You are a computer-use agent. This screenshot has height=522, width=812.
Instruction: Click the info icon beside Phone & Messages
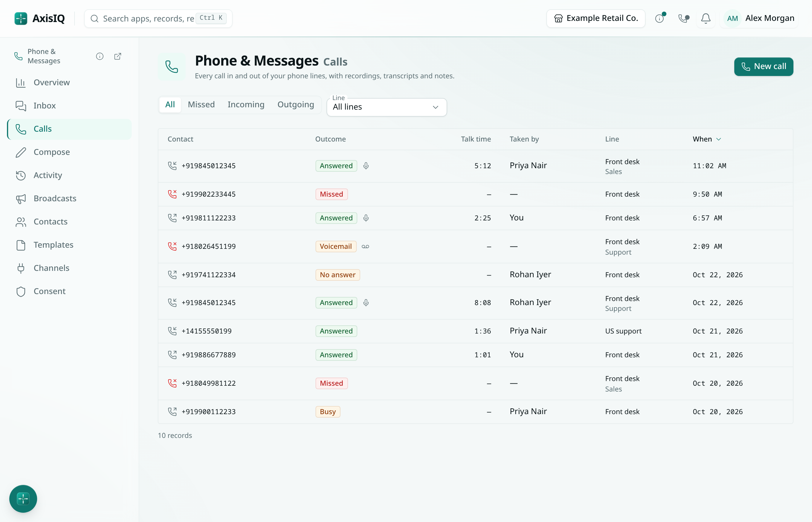click(100, 56)
